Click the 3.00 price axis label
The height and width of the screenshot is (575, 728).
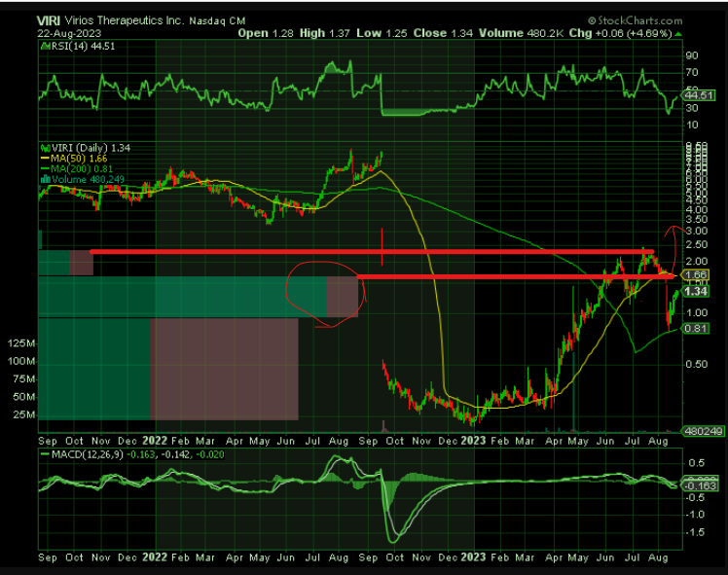click(x=697, y=232)
